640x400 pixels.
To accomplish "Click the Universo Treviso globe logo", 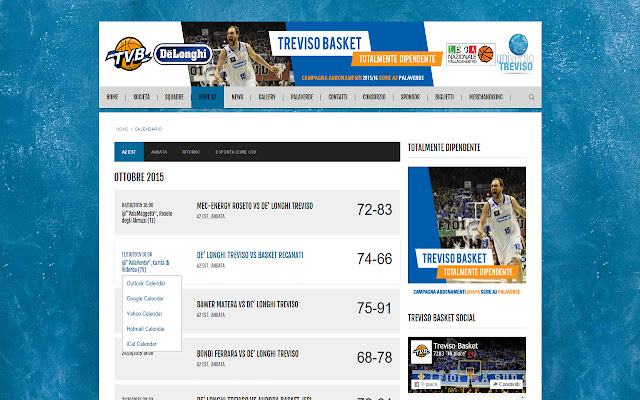I will (x=516, y=53).
